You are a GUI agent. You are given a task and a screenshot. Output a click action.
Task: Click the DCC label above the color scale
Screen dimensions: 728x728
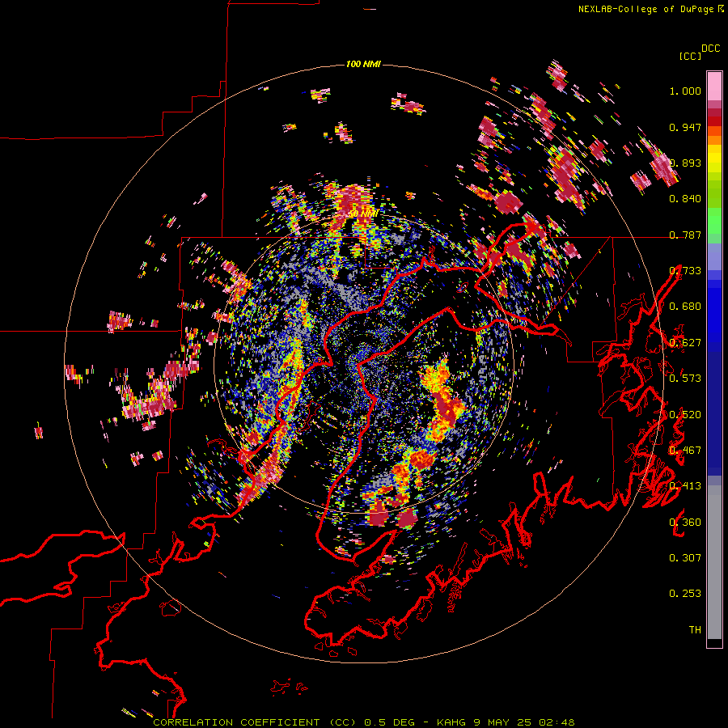click(x=710, y=49)
